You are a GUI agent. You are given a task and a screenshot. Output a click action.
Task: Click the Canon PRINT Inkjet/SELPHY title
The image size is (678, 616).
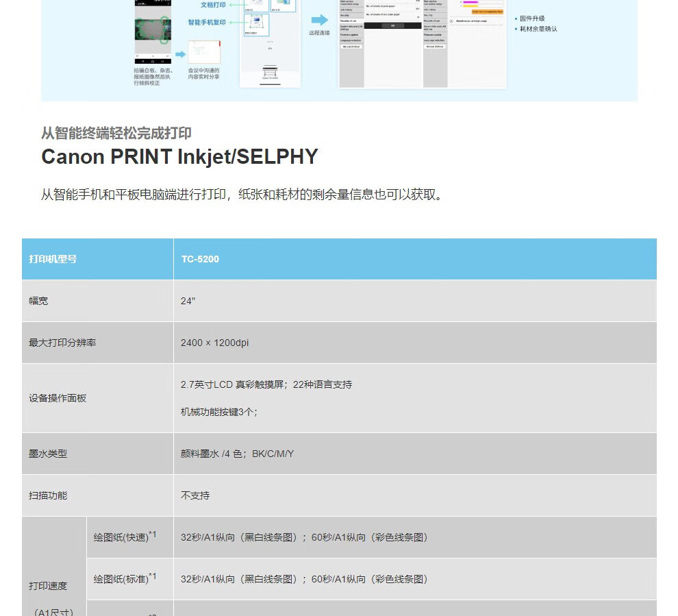[x=179, y=157]
